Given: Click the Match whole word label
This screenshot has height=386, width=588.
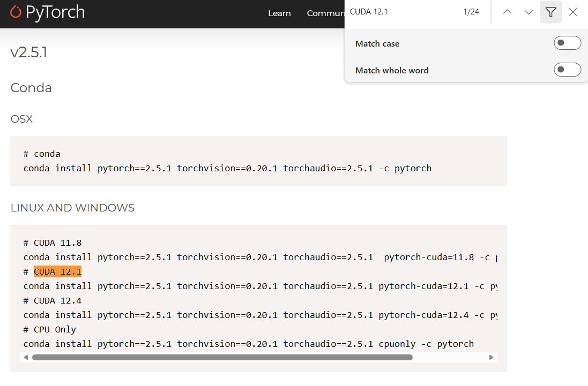Looking at the screenshot, I should [392, 70].
